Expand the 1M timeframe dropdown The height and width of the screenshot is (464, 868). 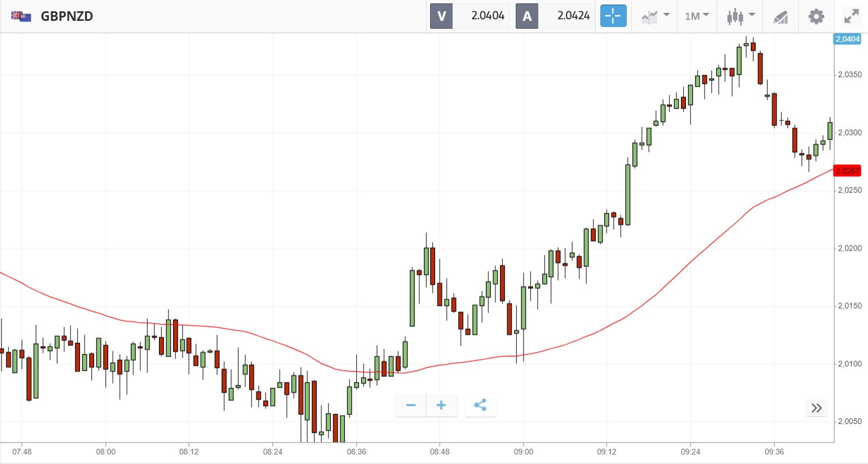(x=697, y=16)
